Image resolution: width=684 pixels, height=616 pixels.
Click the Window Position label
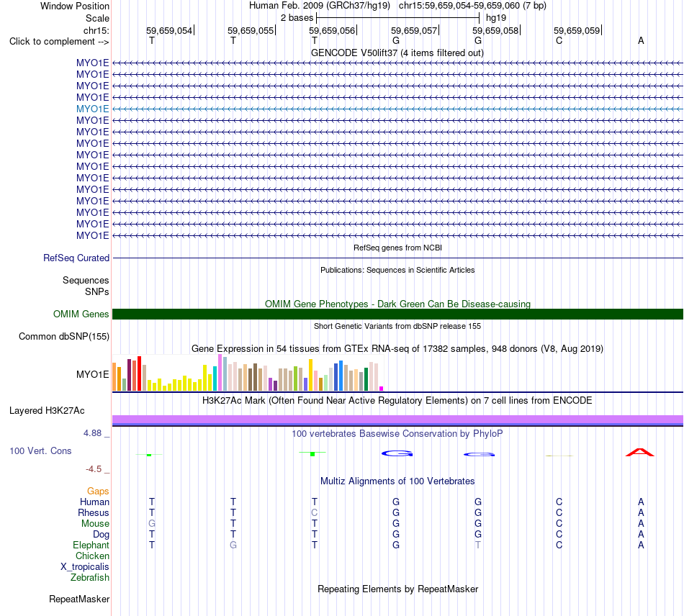tap(75, 6)
